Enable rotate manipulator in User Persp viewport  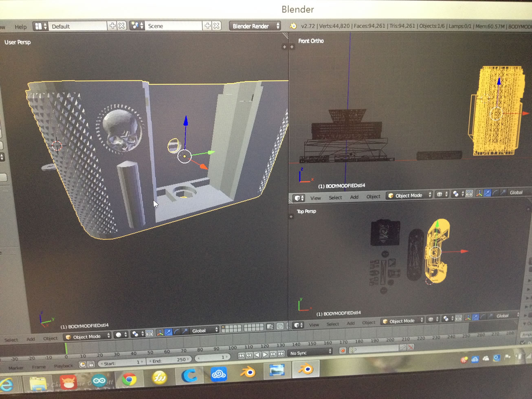176,332
